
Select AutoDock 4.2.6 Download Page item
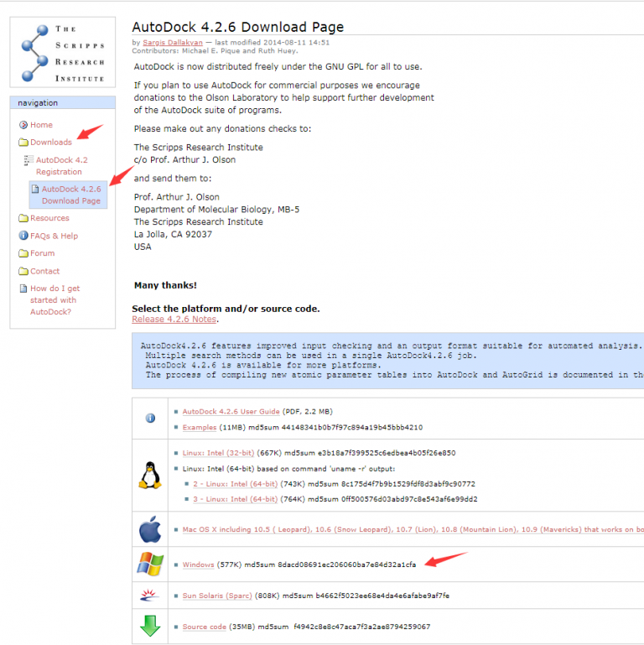(x=71, y=195)
